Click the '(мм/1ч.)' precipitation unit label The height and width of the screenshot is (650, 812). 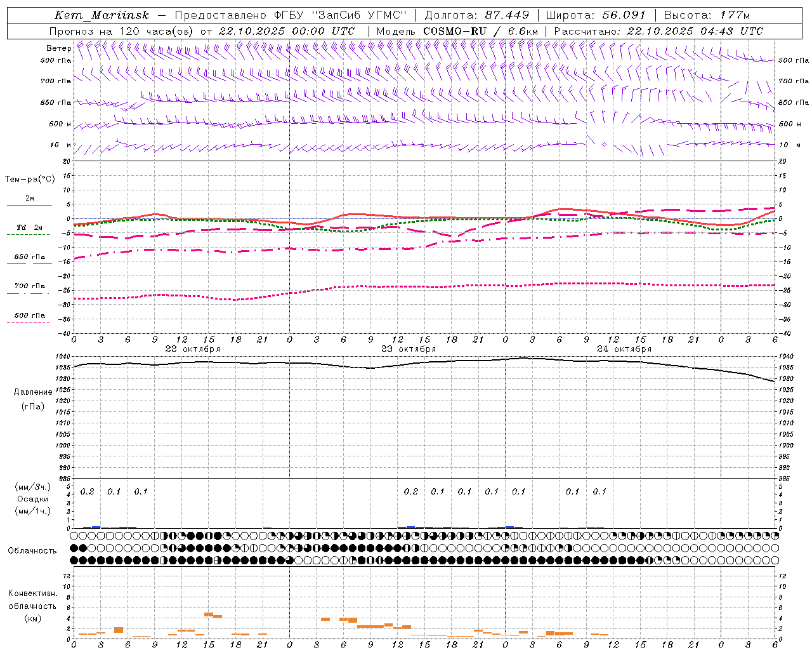(32, 511)
